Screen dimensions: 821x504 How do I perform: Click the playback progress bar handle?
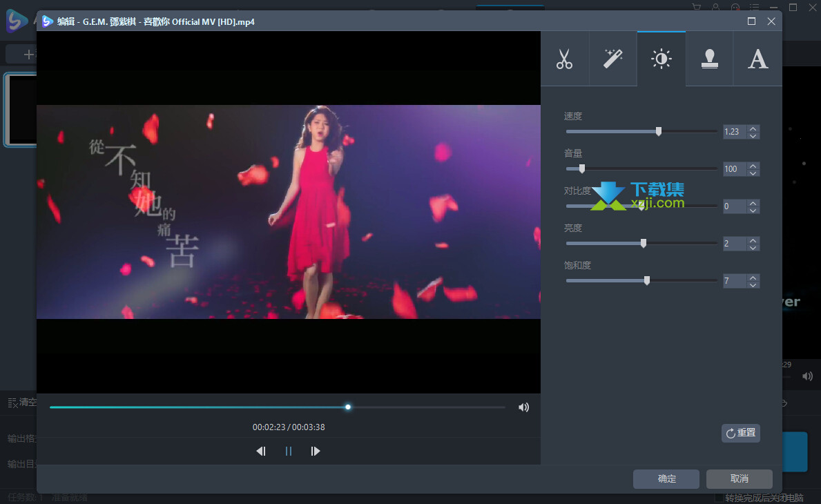[348, 407]
